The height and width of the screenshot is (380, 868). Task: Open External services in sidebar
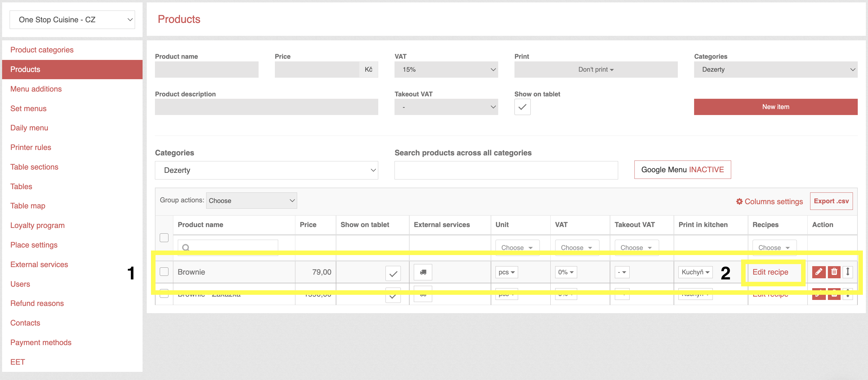(39, 264)
